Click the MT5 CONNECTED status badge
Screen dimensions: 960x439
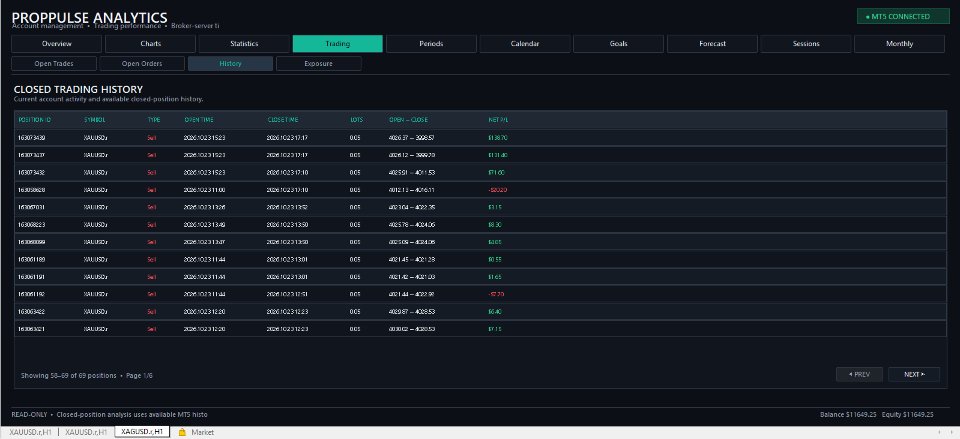click(902, 17)
